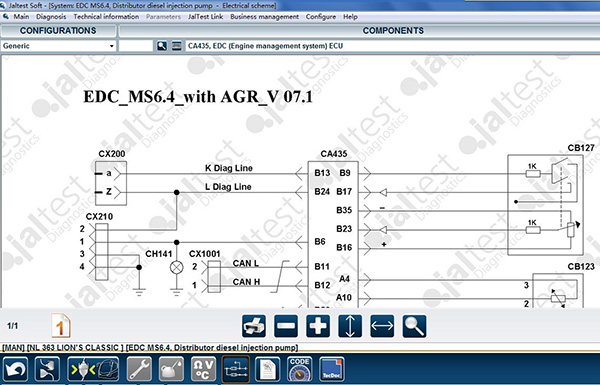Click the 1/1 page counter
Screen dimensions: 600x385
[x=12, y=326]
